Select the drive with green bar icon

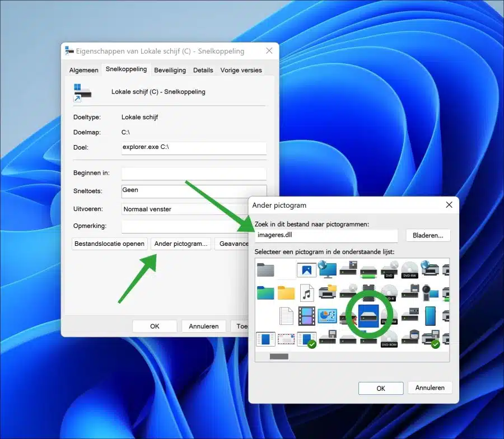tap(368, 272)
